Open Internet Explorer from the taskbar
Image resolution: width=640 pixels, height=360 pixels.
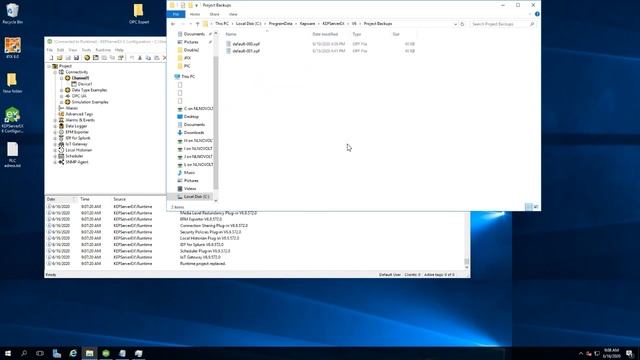(73, 353)
